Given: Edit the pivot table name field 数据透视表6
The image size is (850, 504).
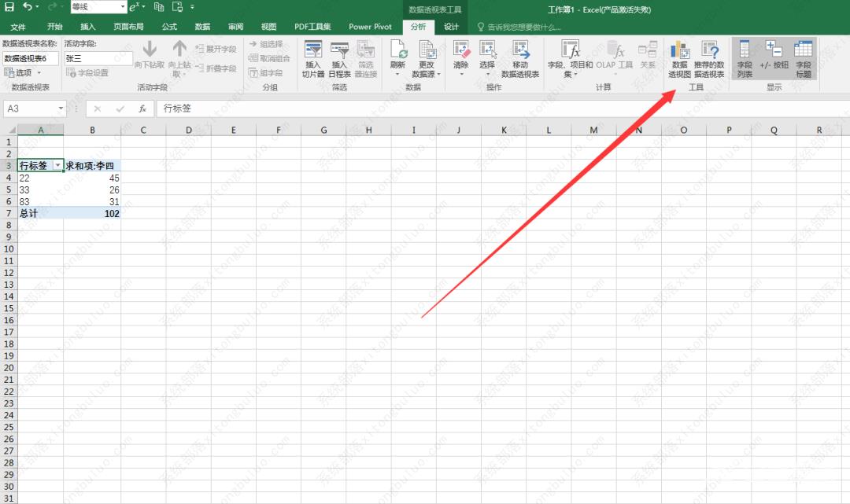Looking at the screenshot, I should (x=31, y=58).
